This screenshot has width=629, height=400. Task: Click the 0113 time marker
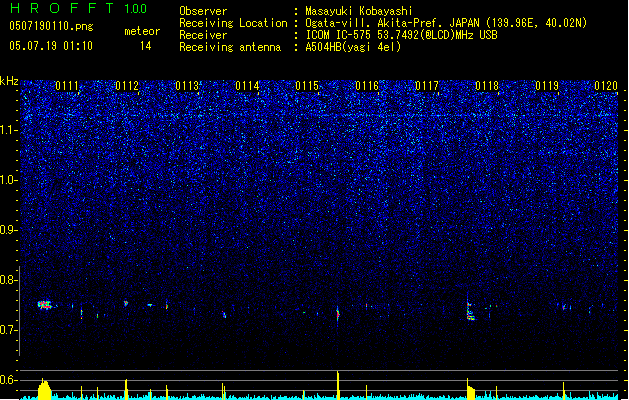coord(187,86)
